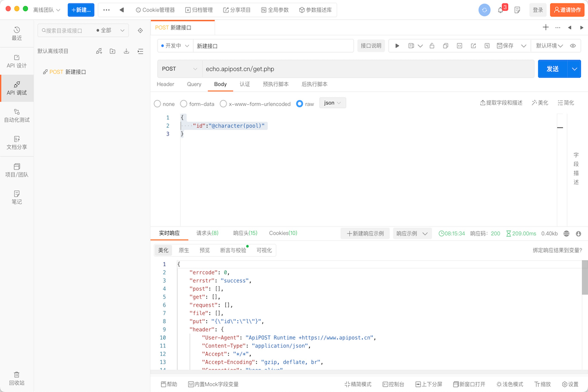Open the notification bell icon

click(500, 10)
